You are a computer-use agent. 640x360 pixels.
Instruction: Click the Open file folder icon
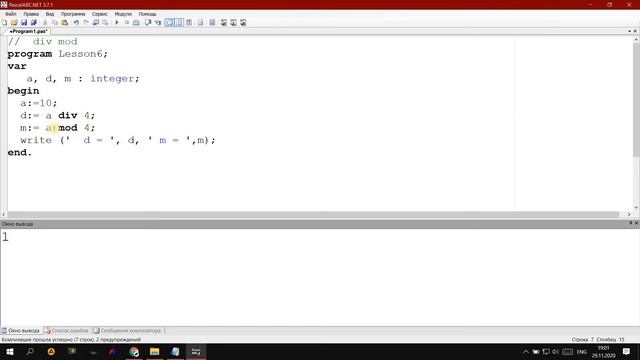point(14,22)
